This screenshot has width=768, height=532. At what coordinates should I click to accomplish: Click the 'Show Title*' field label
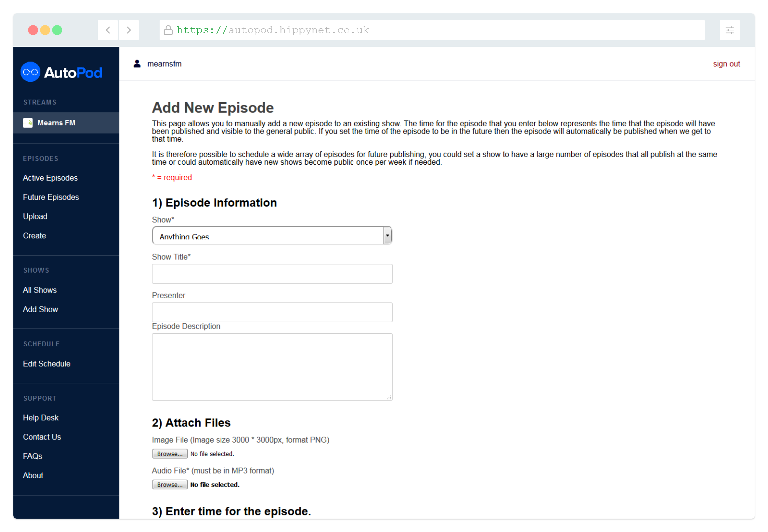click(171, 257)
